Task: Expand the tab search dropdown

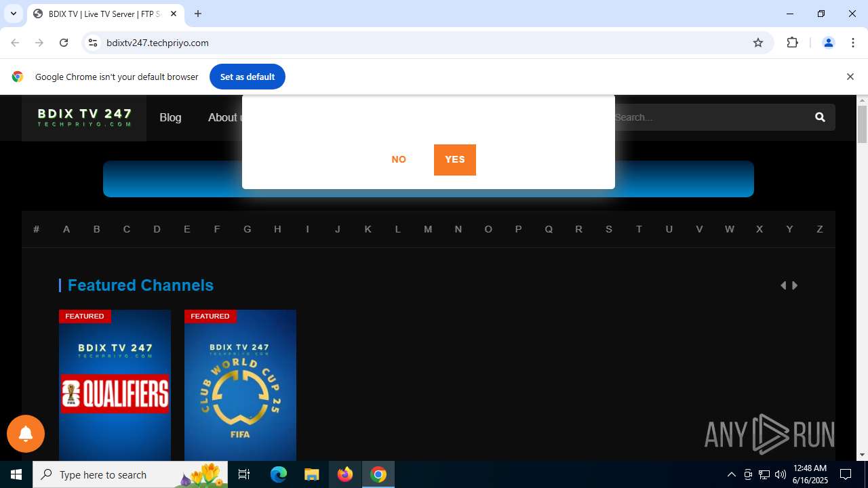Action: [14, 14]
